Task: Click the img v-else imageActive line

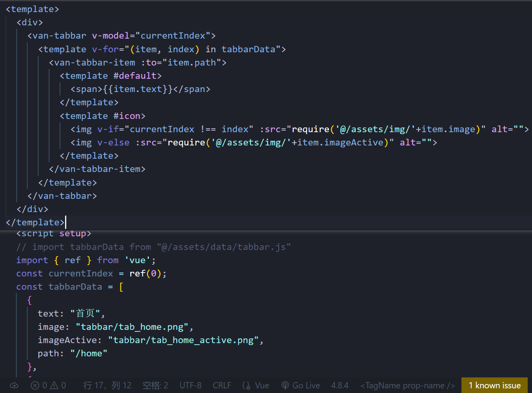Action: pos(254,142)
